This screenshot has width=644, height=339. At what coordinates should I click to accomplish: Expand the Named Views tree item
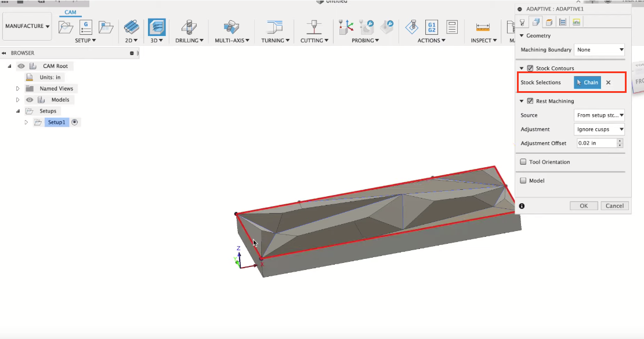[x=17, y=88]
